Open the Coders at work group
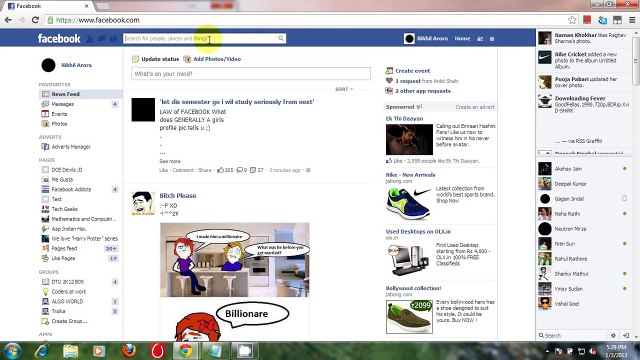The image size is (640, 360). 69,291
